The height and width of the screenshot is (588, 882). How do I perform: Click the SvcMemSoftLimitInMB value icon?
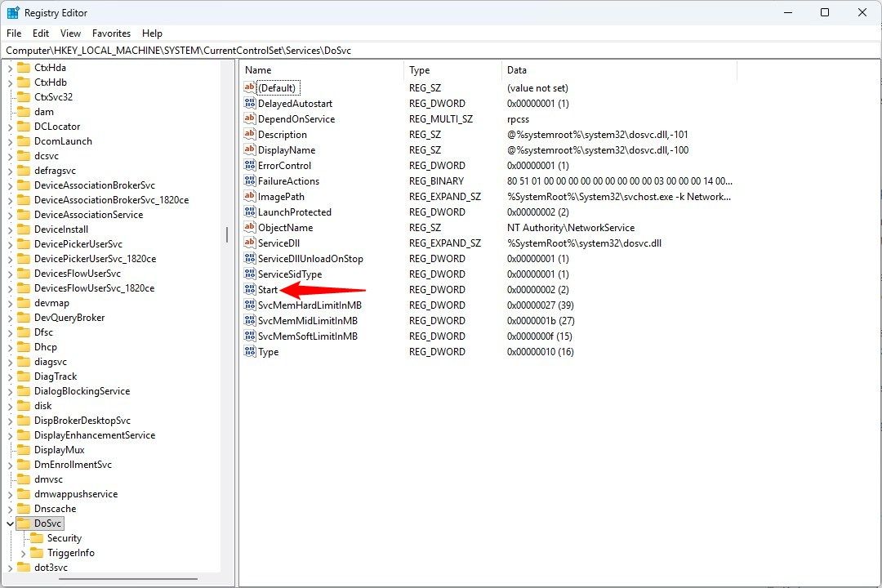point(250,336)
